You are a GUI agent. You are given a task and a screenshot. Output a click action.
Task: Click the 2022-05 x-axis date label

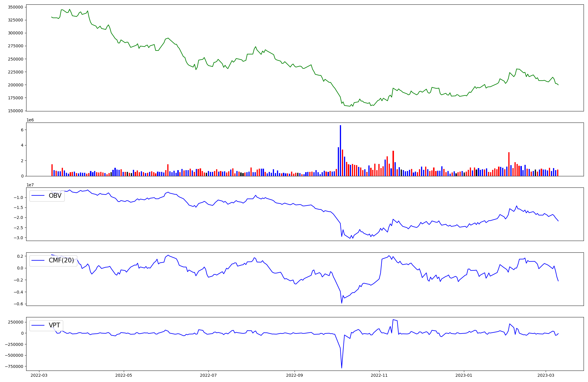point(124,375)
